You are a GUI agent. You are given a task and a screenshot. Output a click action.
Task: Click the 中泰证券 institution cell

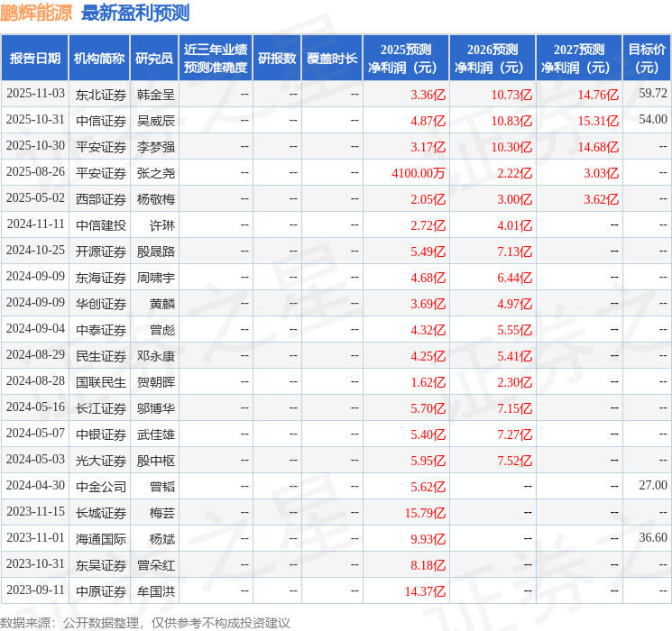(x=101, y=330)
